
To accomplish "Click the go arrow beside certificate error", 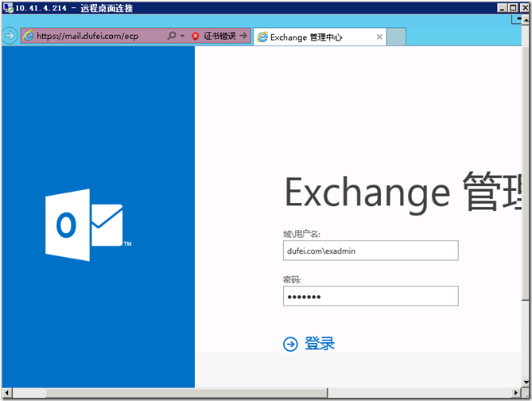I will [243, 35].
